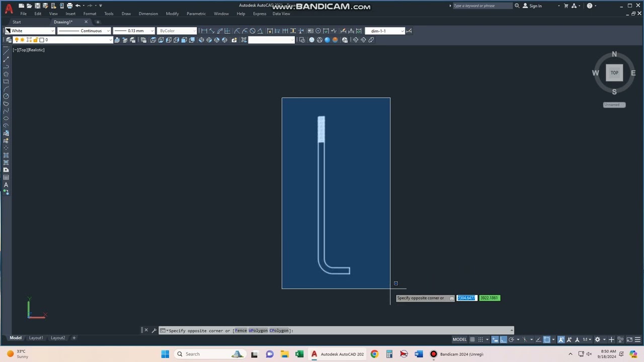Screen dimensions: 644x362
Task: Click the Tolerance tool icon
Action: [x=310, y=31]
